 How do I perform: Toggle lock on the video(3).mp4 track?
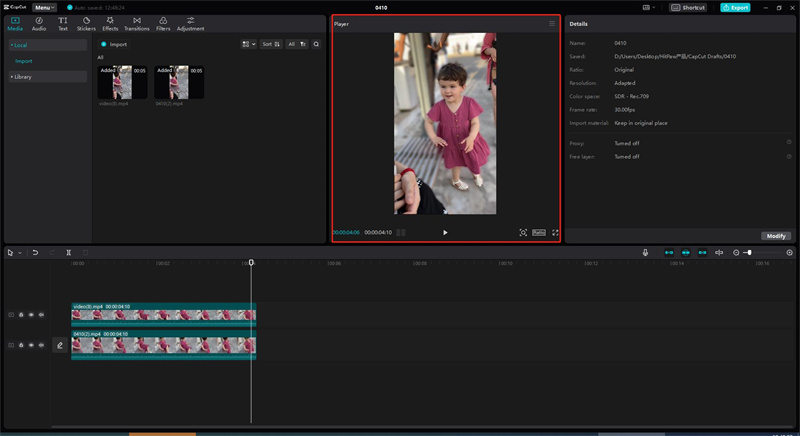coord(21,314)
